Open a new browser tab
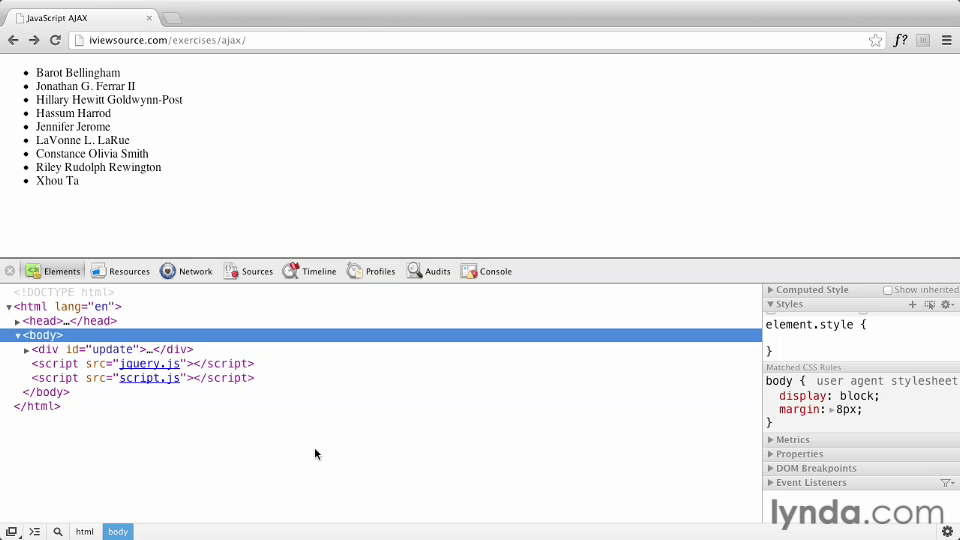Viewport: 960px width, 540px height. point(173,18)
